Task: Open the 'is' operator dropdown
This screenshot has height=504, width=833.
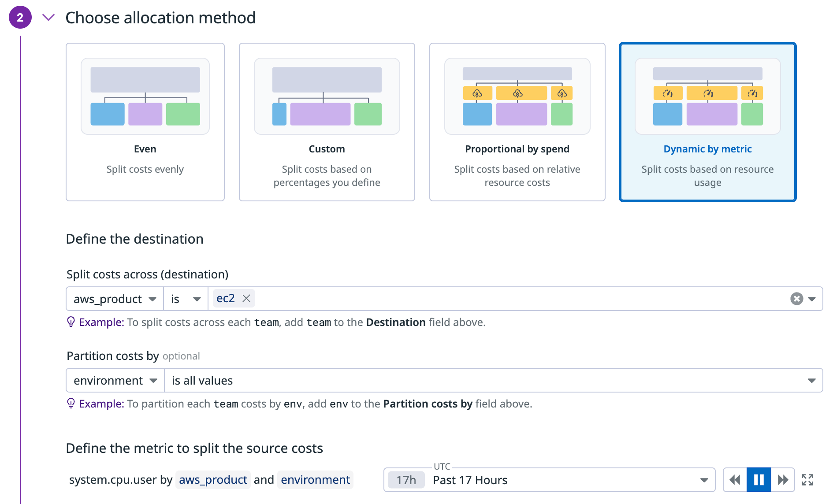Action: tap(186, 299)
